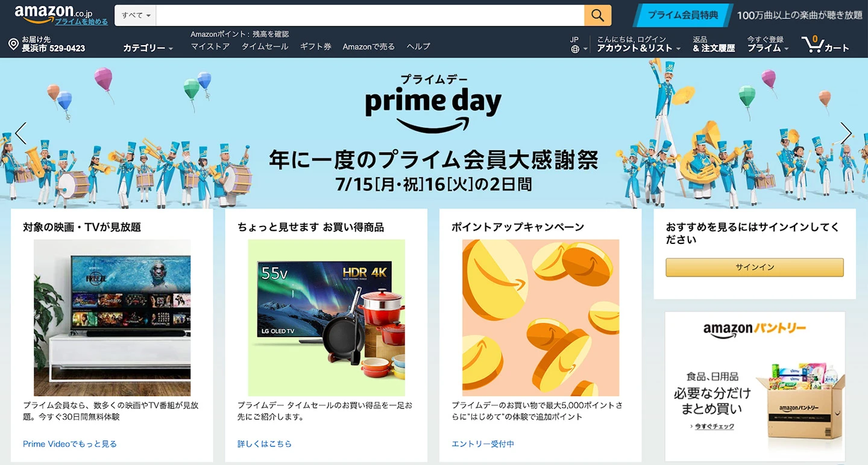Open the プライム registration dropdown
The image size is (868, 465).
(768, 48)
